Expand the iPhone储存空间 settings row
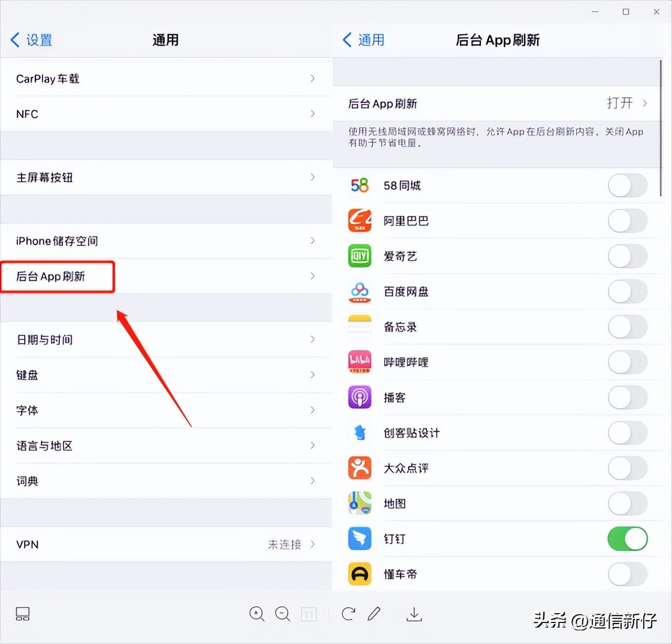 point(165,241)
